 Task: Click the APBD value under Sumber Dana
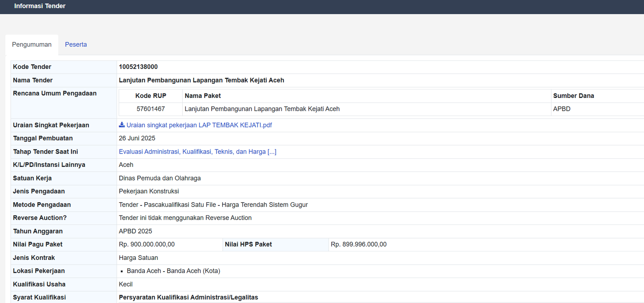coord(561,109)
